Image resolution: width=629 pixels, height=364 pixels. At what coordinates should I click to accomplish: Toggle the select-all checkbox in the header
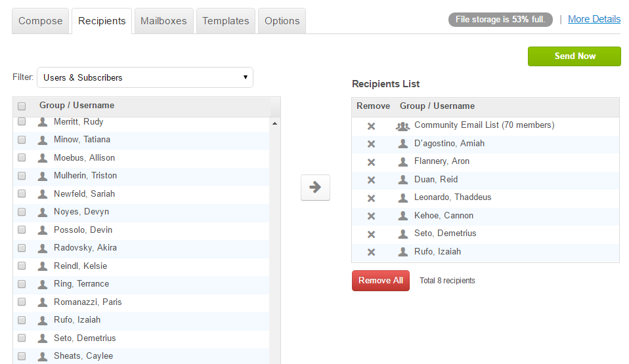(x=22, y=106)
